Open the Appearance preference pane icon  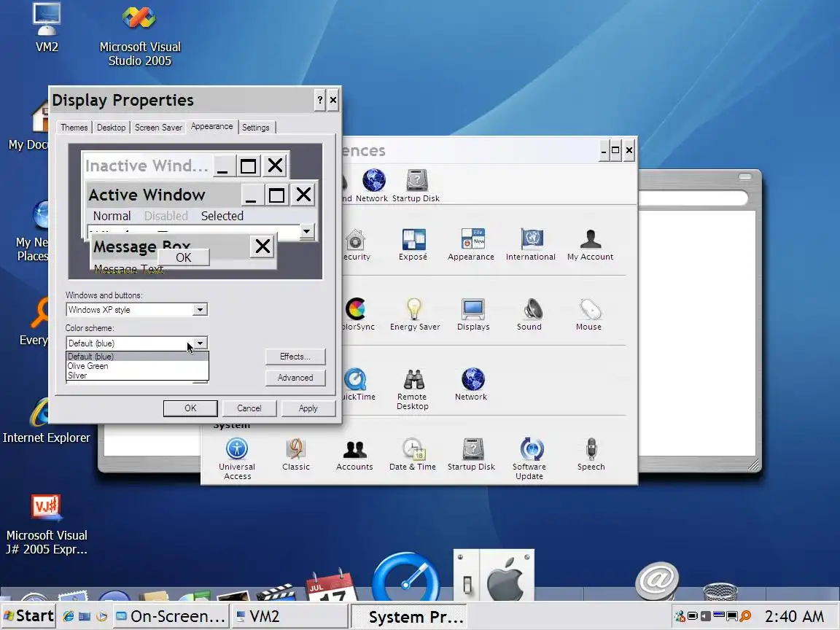click(471, 244)
